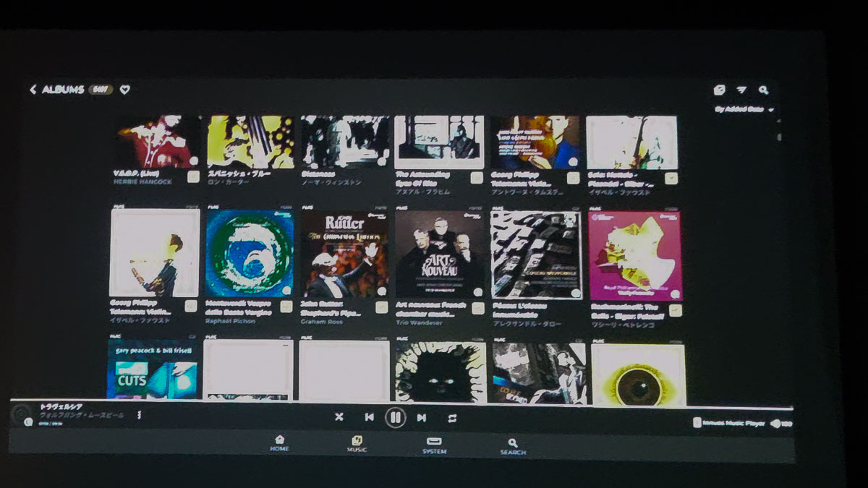Open the Fauré L'oiseau cover by アレクサンドル・タロー
Viewport: 868px width, 488px height.
coord(537,254)
